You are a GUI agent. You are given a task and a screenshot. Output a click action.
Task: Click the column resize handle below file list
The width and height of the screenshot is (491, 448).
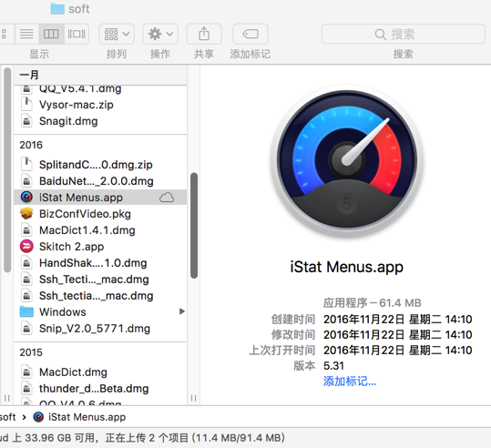coord(193,398)
